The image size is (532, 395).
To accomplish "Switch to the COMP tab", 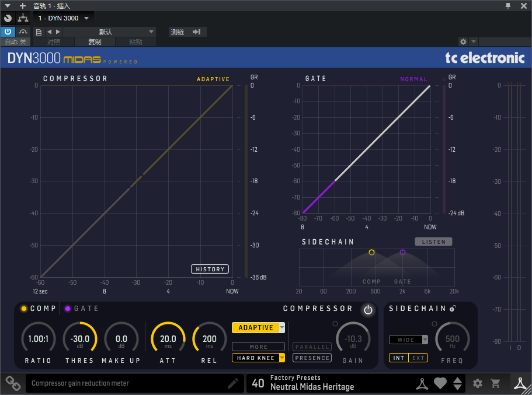I will (x=39, y=309).
